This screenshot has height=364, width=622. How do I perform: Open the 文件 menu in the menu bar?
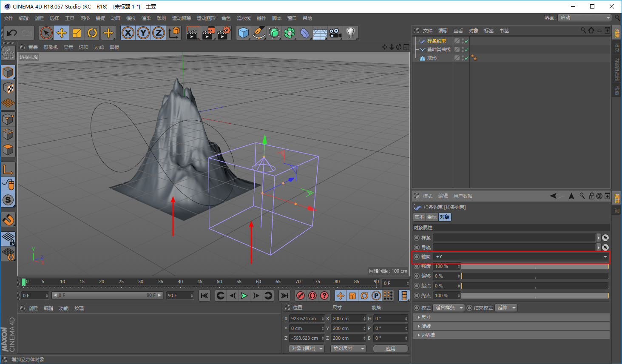(x=9, y=18)
